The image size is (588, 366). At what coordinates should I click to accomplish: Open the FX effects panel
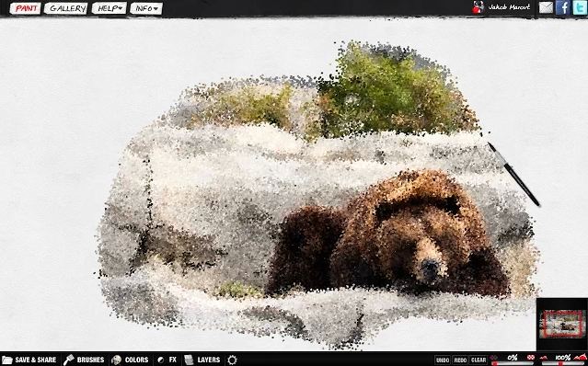167,360
